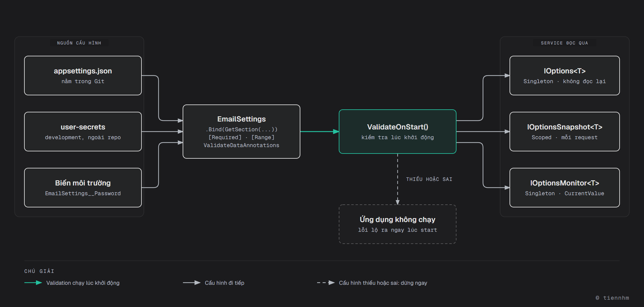The height and width of the screenshot is (307, 644).
Task: Click 'lỗi lộ ra ngay lúc start' subtitle
Action: pos(398,230)
